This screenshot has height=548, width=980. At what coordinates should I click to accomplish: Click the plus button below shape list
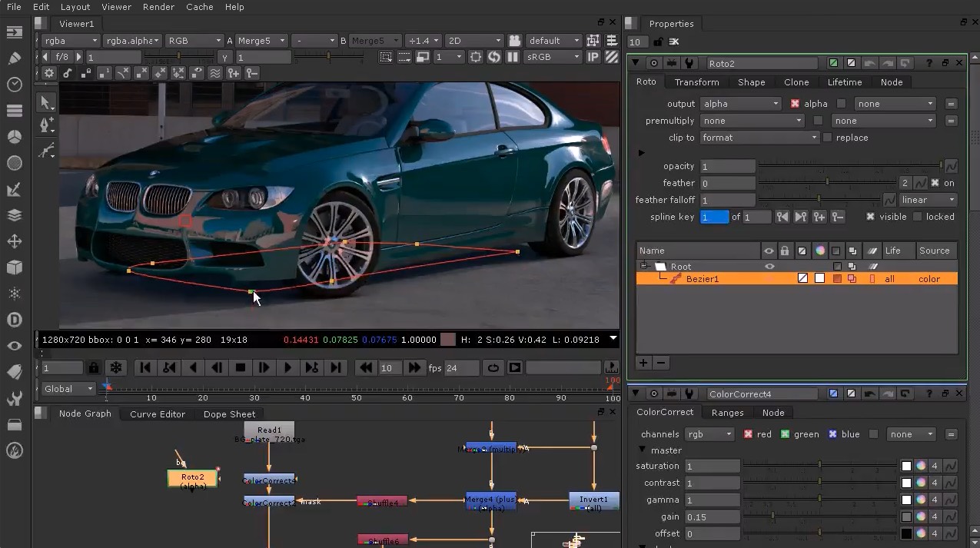[x=643, y=363]
